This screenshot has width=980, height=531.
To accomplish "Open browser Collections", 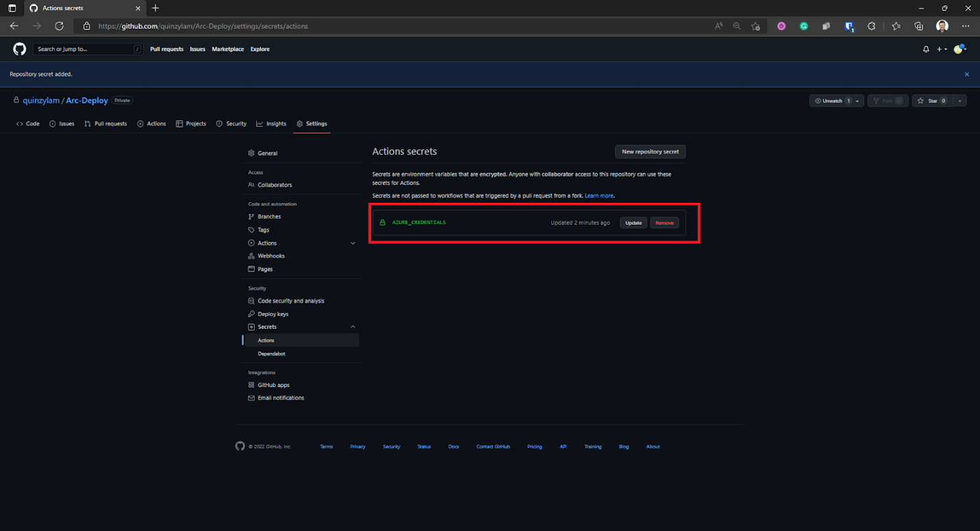I will (x=919, y=26).
